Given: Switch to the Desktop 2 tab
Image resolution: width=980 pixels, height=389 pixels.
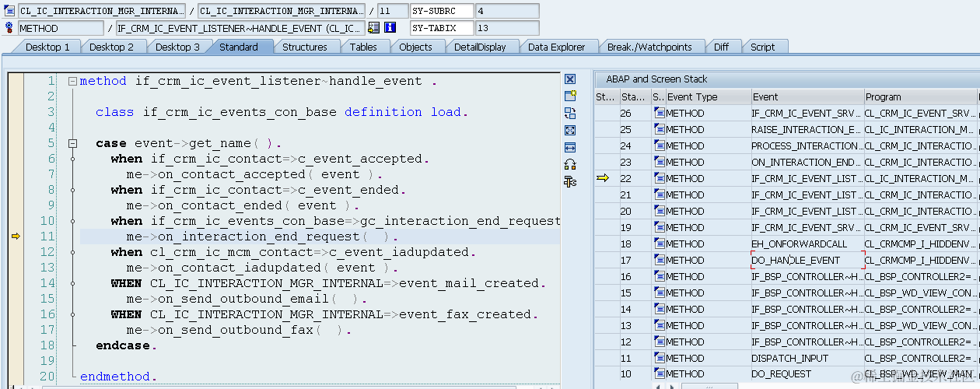Looking at the screenshot, I should (x=112, y=47).
